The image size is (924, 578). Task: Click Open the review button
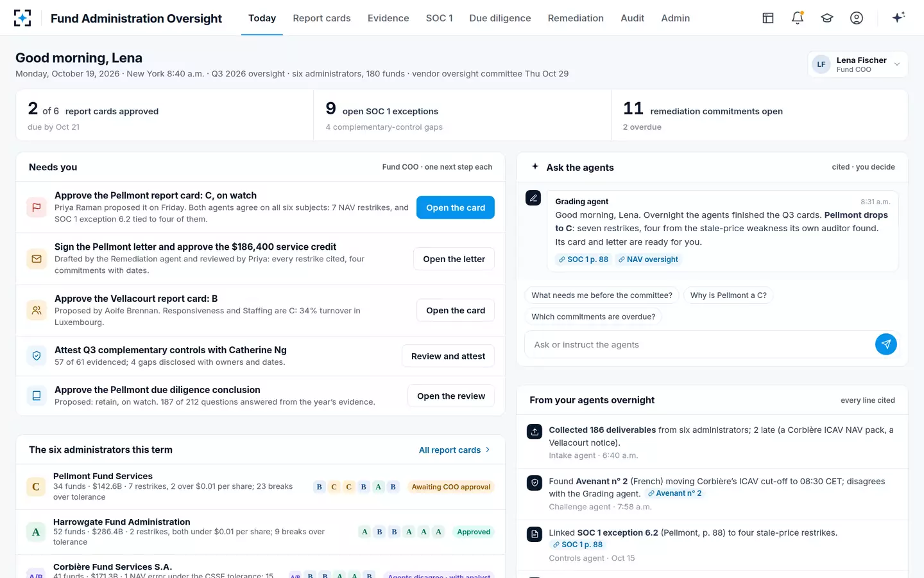coord(451,396)
